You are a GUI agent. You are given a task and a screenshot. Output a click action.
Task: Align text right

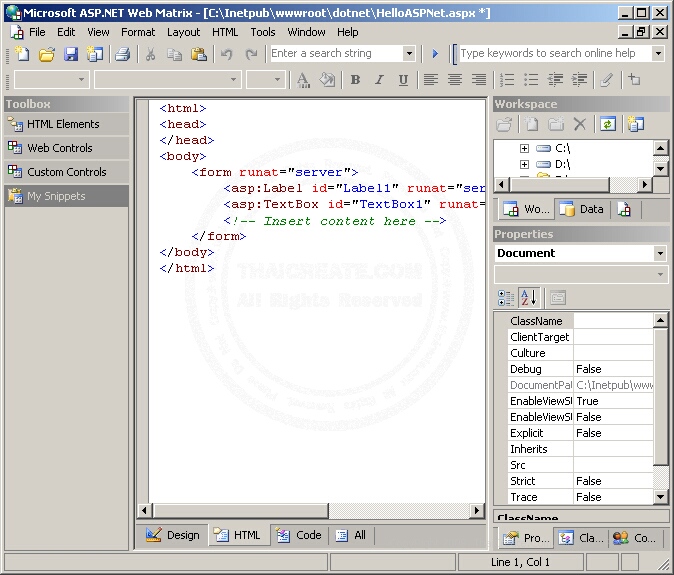pyautogui.click(x=479, y=80)
